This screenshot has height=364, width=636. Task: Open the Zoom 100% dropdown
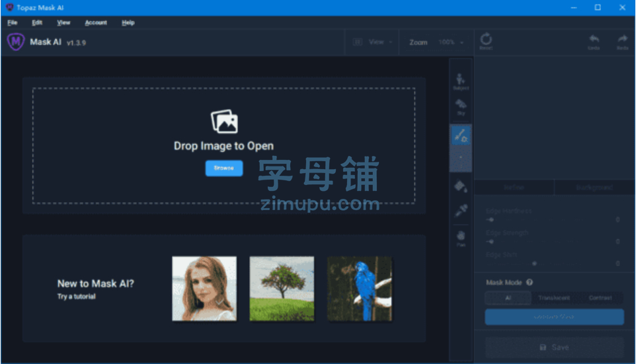(x=450, y=42)
